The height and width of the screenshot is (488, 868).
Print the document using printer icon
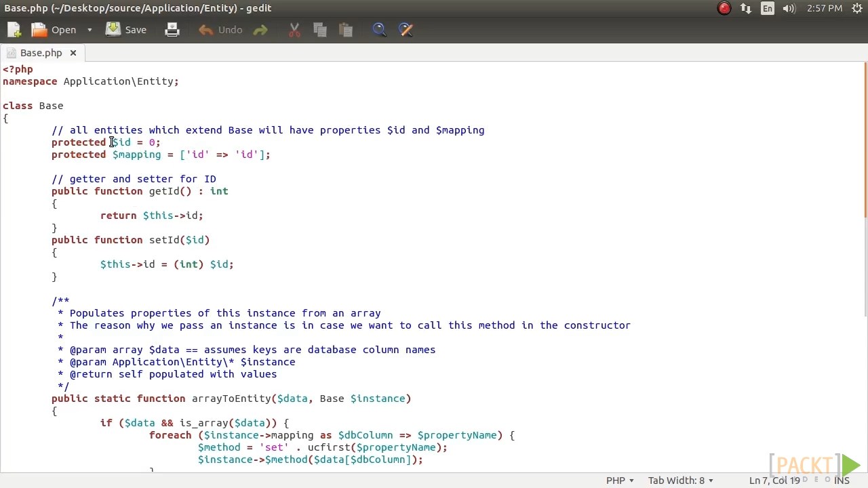[x=172, y=30]
